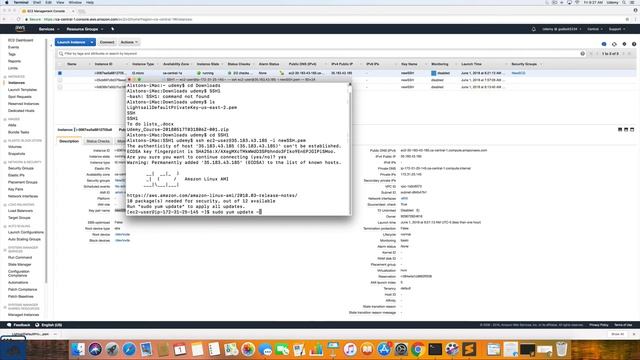Open the Shell menu

37,2
